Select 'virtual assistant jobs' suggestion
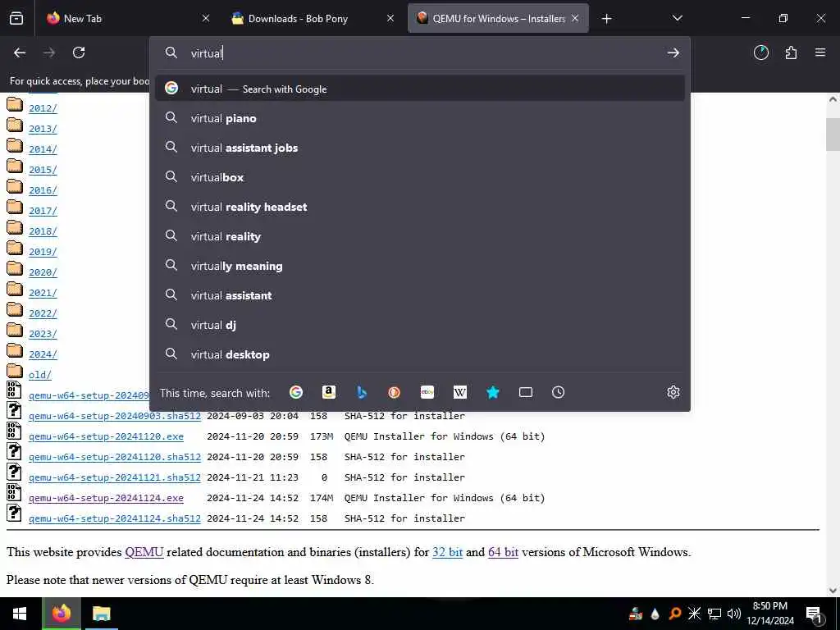 click(x=419, y=148)
